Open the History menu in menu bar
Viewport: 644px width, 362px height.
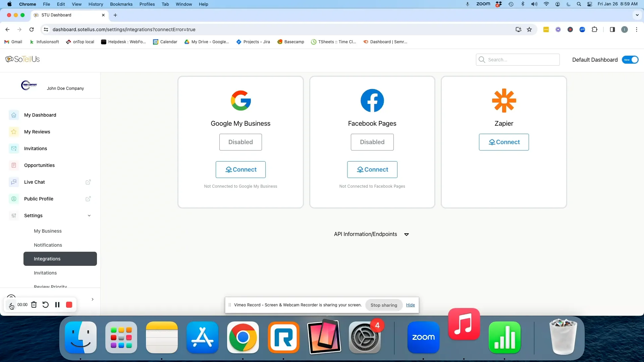coord(96,4)
